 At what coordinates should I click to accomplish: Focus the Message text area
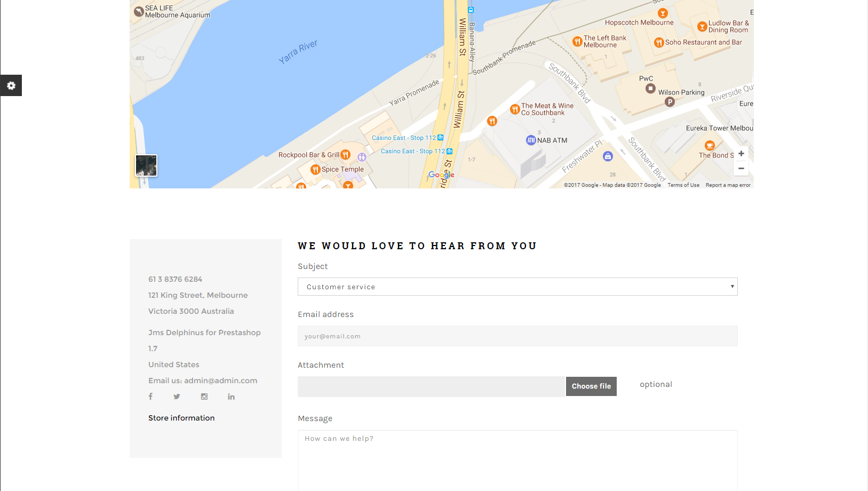(x=517, y=461)
